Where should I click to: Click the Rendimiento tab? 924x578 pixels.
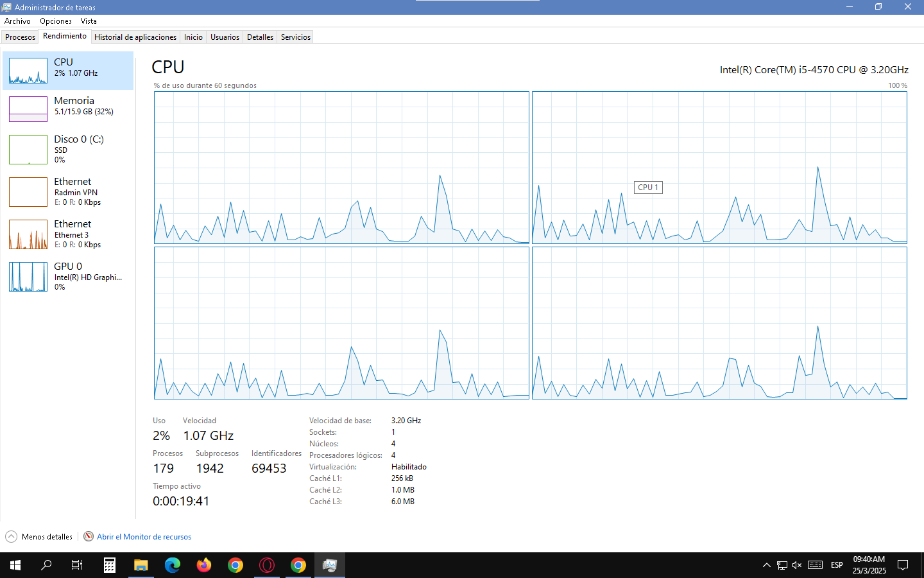pyautogui.click(x=65, y=36)
